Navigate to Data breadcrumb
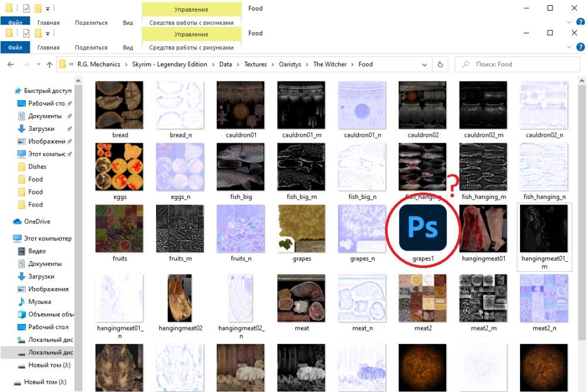Viewport: 587px width, 392px height. (225, 65)
